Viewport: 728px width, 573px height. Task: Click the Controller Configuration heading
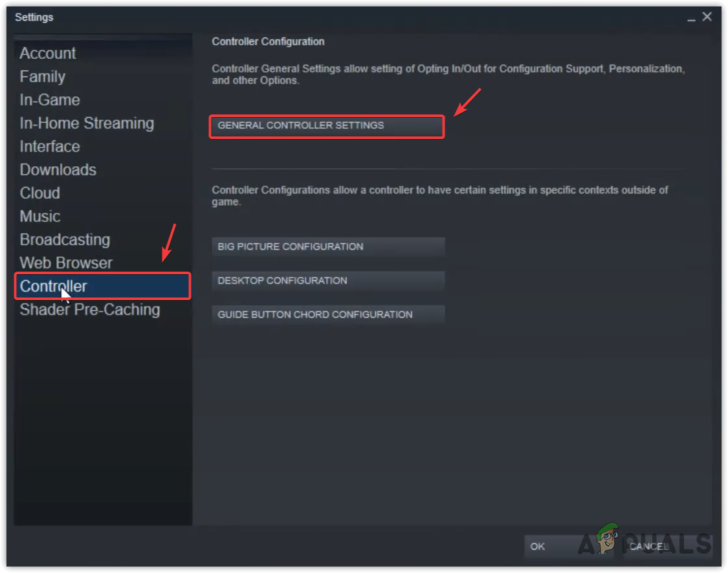pyautogui.click(x=268, y=42)
